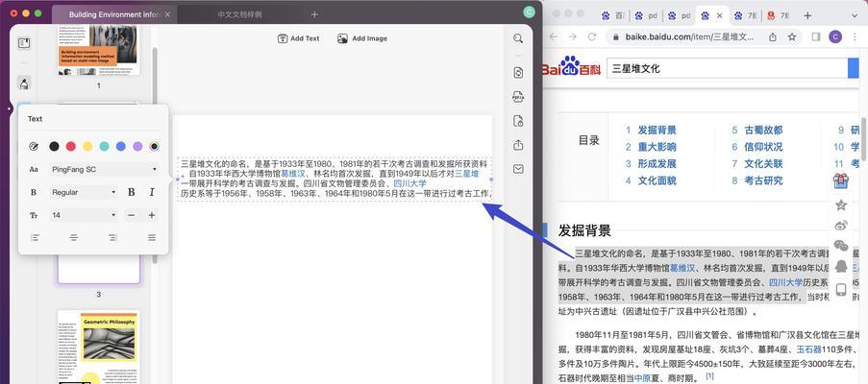Image resolution: width=868 pixels, height=384 pixels.
Task: Open Chrome's three-dot menu
Action: (856, 37)
